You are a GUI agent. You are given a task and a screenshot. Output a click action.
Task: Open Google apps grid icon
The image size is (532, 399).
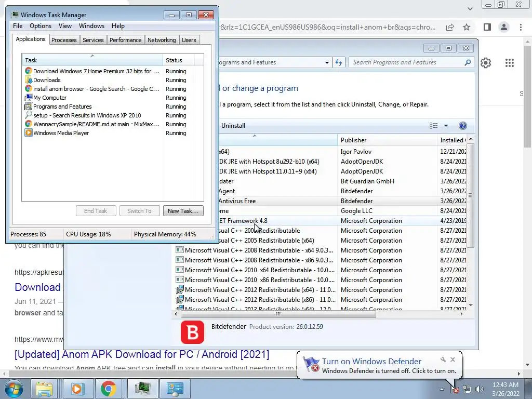pos(509,63)
